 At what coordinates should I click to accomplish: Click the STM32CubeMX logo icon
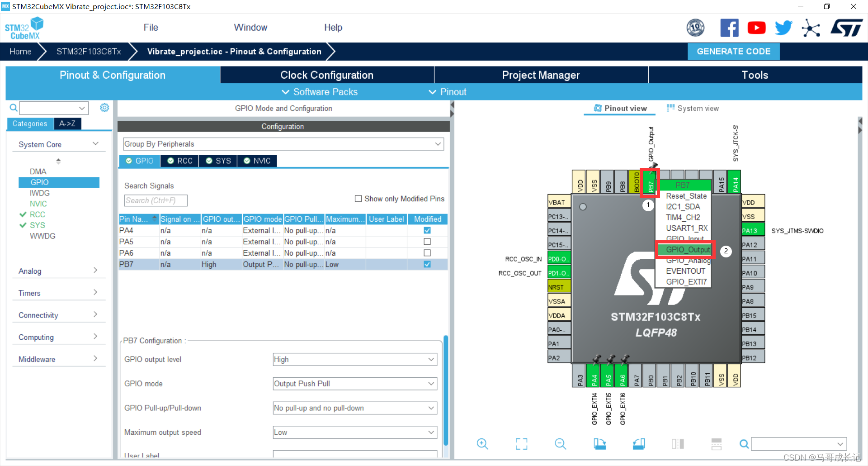tap(24, 28)
